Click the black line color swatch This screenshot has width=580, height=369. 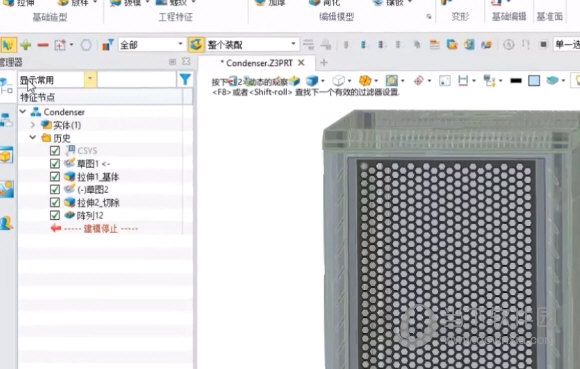(516, 80)
